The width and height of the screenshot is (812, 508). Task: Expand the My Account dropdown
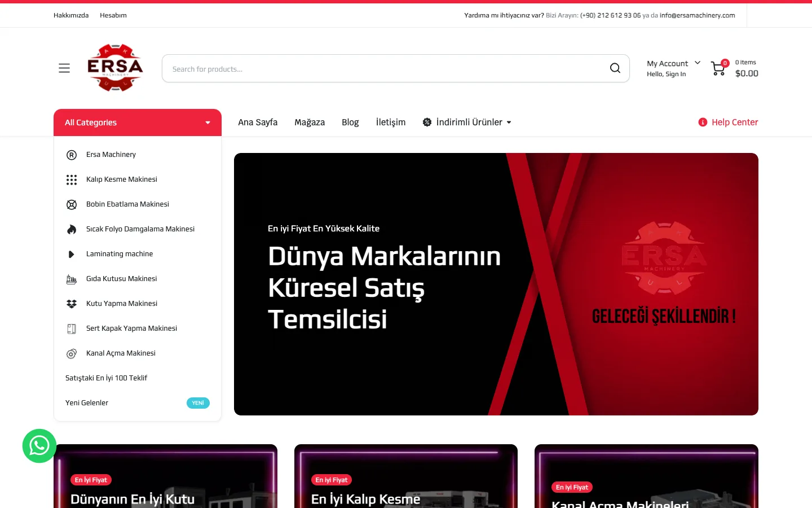[674, 64]
